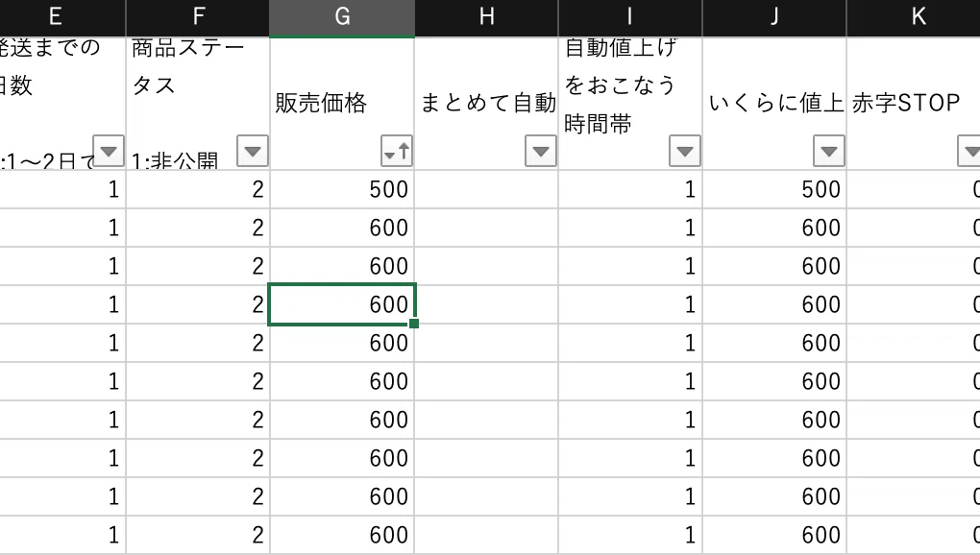This screenshot has height=555, width=980.
Task: Click the 赤字STOP header cell
Action: pyautogui.click(x=913, y=103)
